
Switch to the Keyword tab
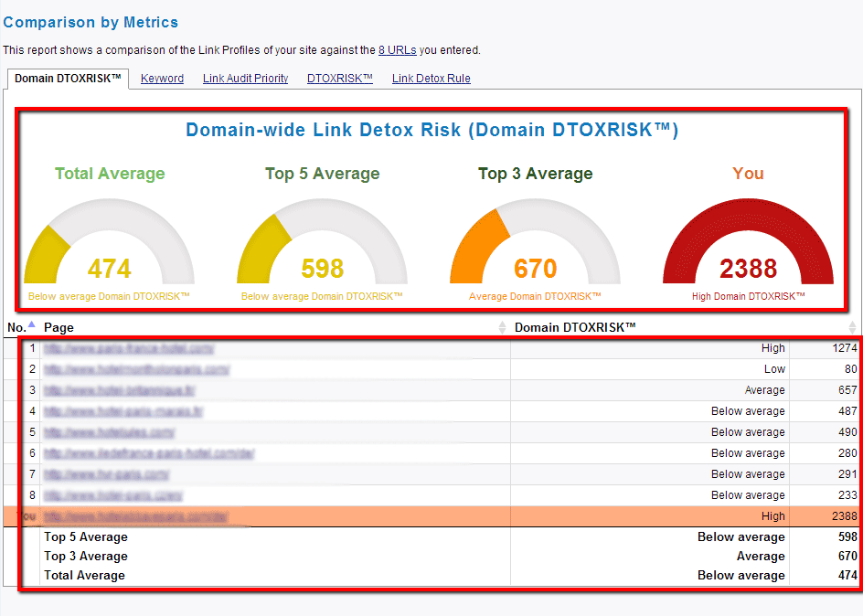[162, 79]
